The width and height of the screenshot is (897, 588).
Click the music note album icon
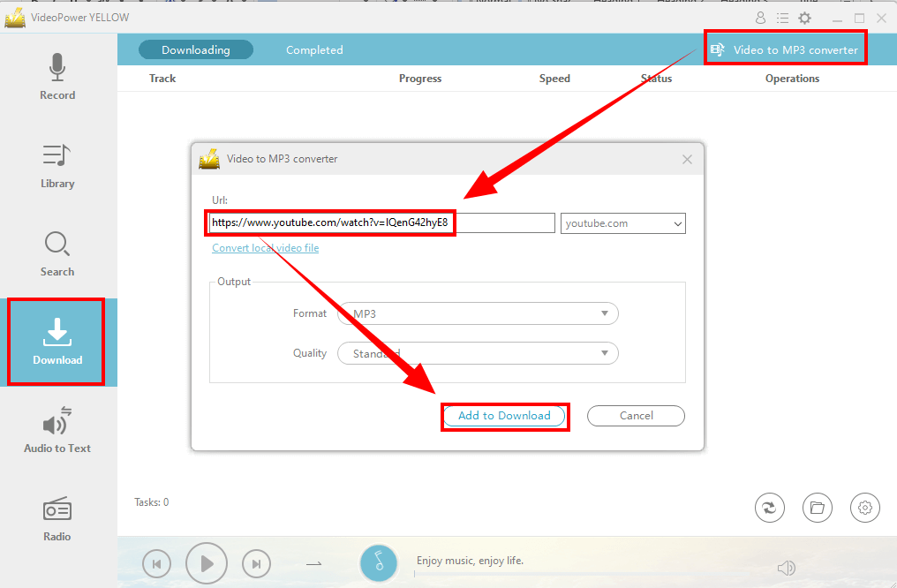(379, 562)
